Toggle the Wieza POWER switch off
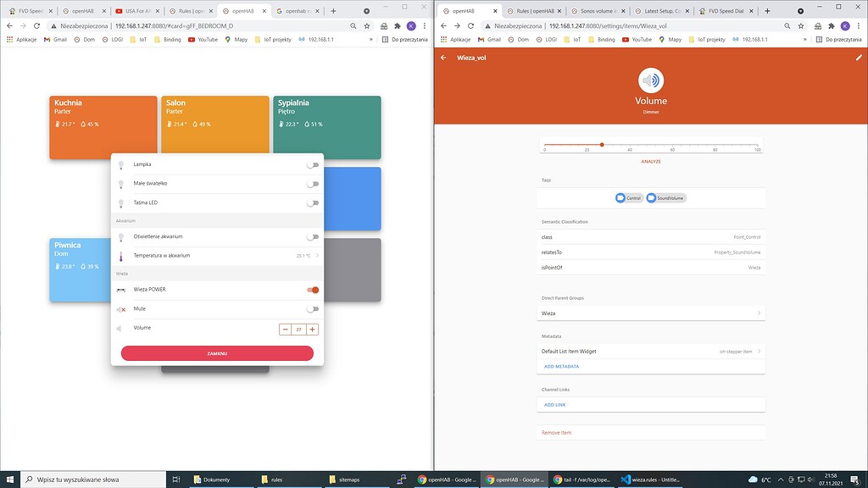 (x=313, y=289)
